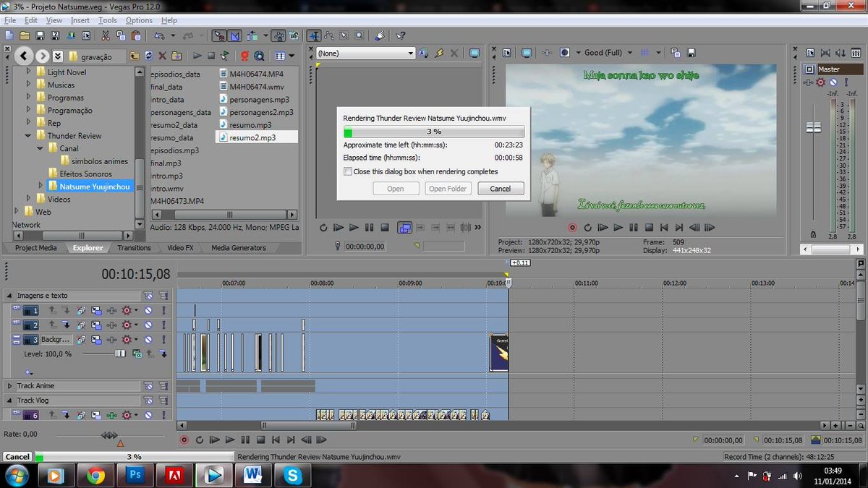The width and height of the screenshot is (868, 488).
Task: Check Close this dialog box when rendering completes
Action: (348, 171)
